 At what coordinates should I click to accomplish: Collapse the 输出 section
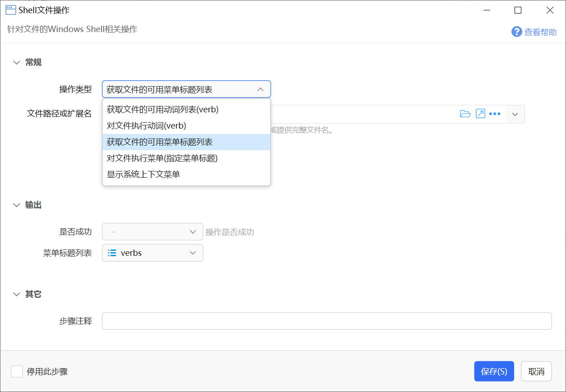[17, 205]
